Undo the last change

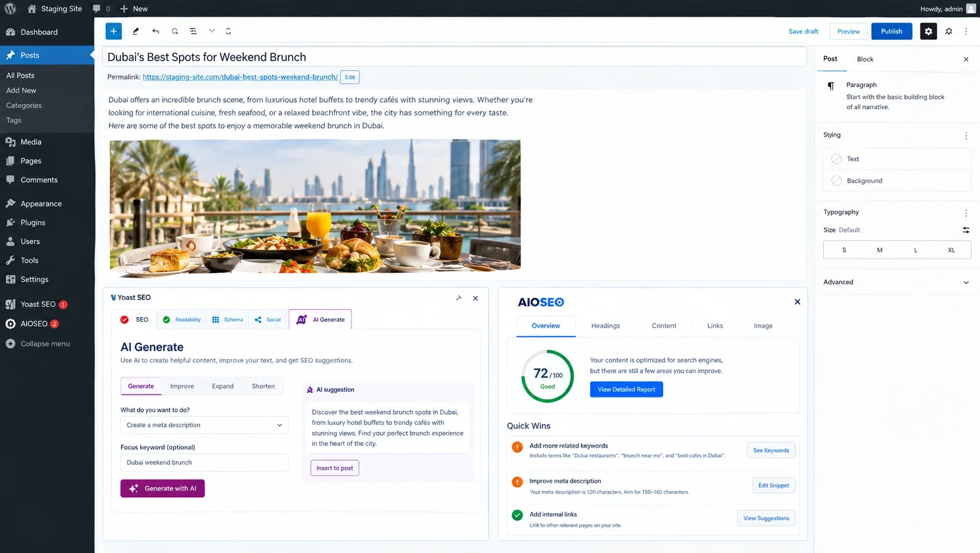156,31
